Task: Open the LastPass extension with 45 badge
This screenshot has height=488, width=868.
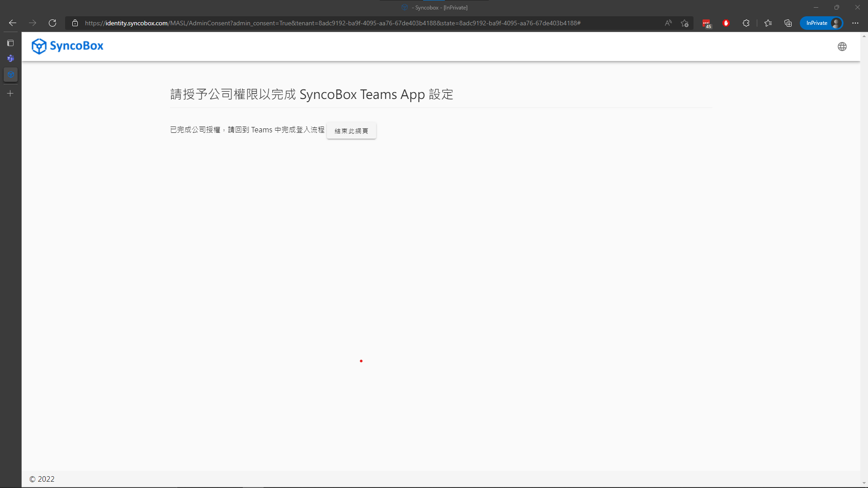Action: pos(706,23)
